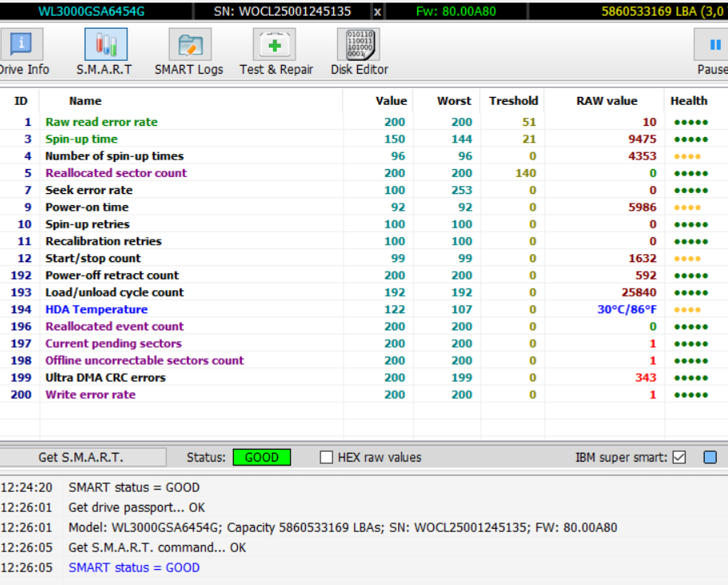Select the S.M.A.R.T toolbar icon
The width and height of the screenshot is (728, 585).
coord(105,52)
